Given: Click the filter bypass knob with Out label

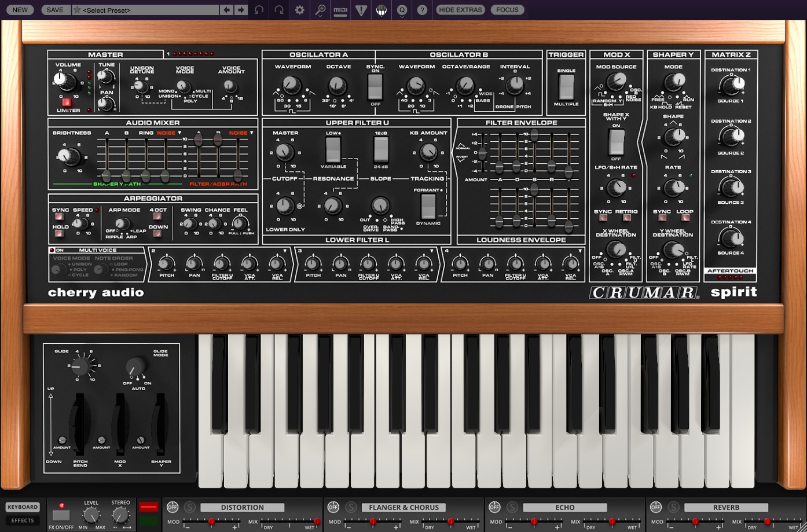Looking at the screenshot, I should click(380, 205).
